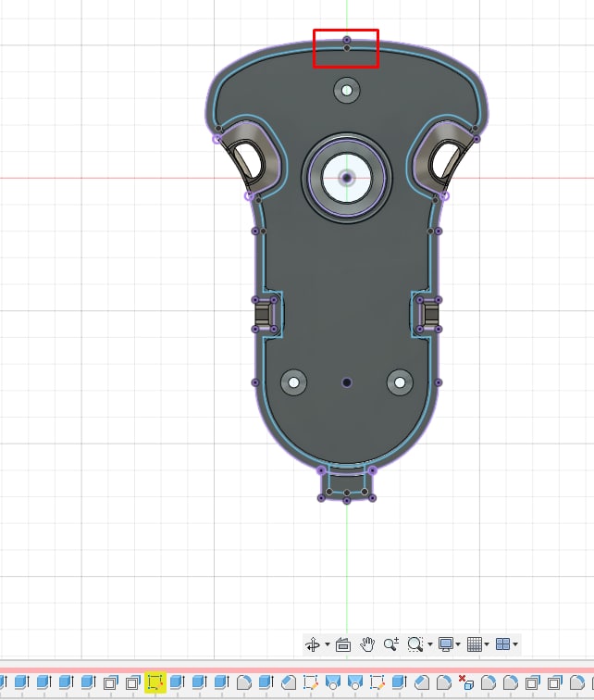The height and width of the screenshot is (700, 594).
Task: Click the pencil sketch after the hole features
Action: coord(377,682)
